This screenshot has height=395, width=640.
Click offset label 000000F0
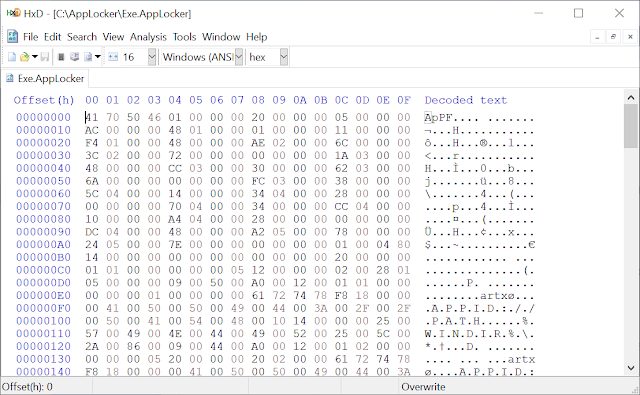tap(43, 308)
